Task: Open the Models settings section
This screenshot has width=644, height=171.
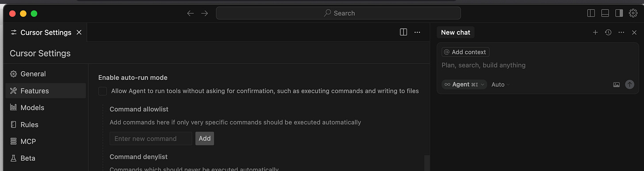Action: (x=46, y=108)
